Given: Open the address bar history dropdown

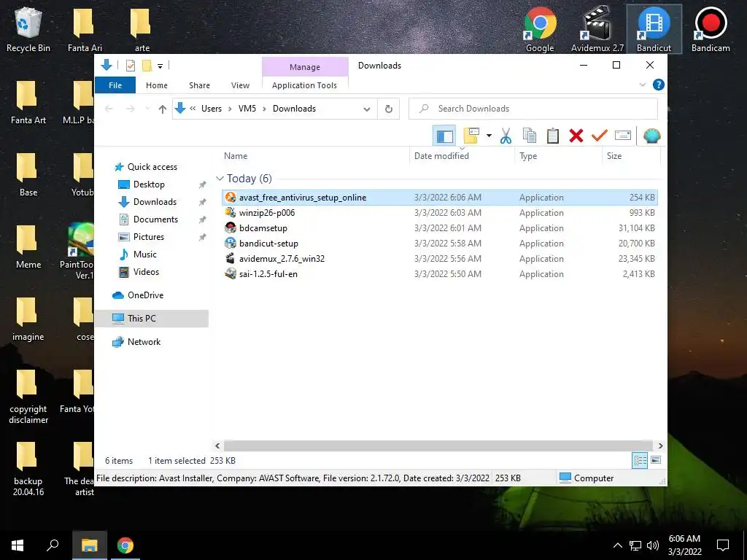Looking at the screenshot, I should [366, 109].
